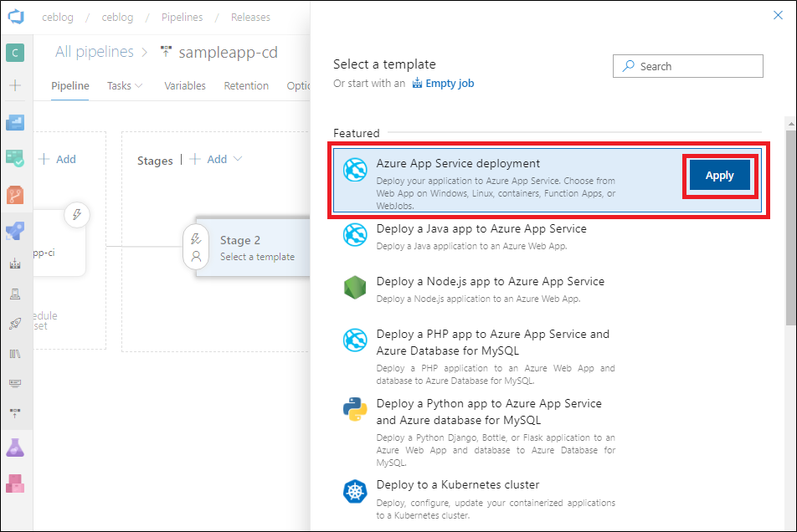The width and height of the screenshot is (797, 532).
Task: Open Pipelines rocket icon in the sidebar
Action: [15, 231]
